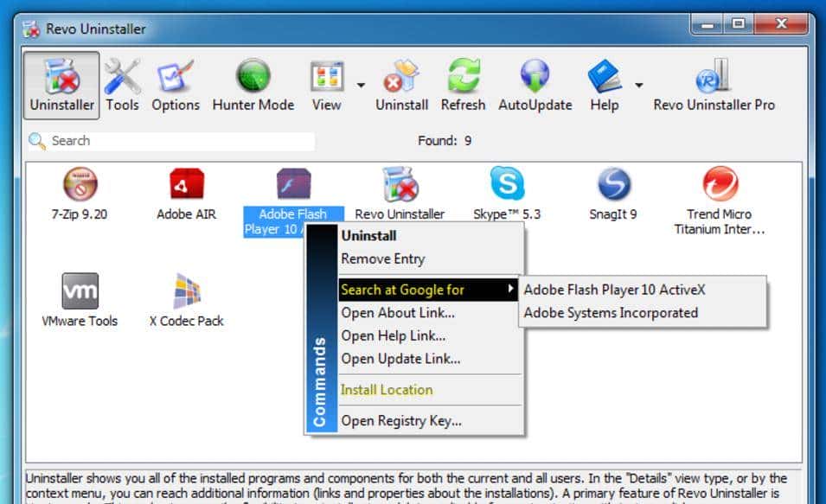The height and width of the screenshot is (504, 826).
Task: Choose Open Update Link menu entry
Action: point(431,359)
